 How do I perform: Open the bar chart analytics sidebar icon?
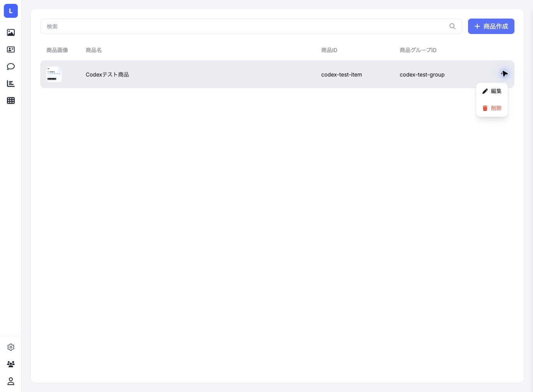tap(11, 84)
